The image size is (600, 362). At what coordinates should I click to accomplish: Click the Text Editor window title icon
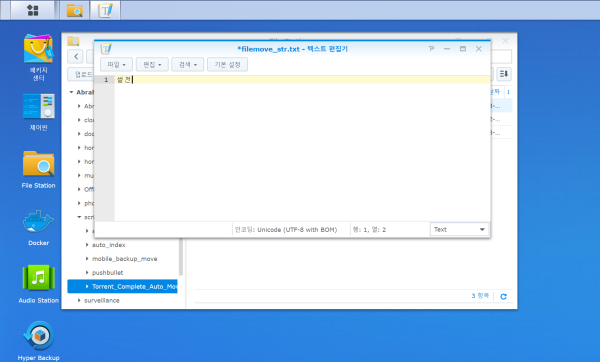tap(106, 49)
